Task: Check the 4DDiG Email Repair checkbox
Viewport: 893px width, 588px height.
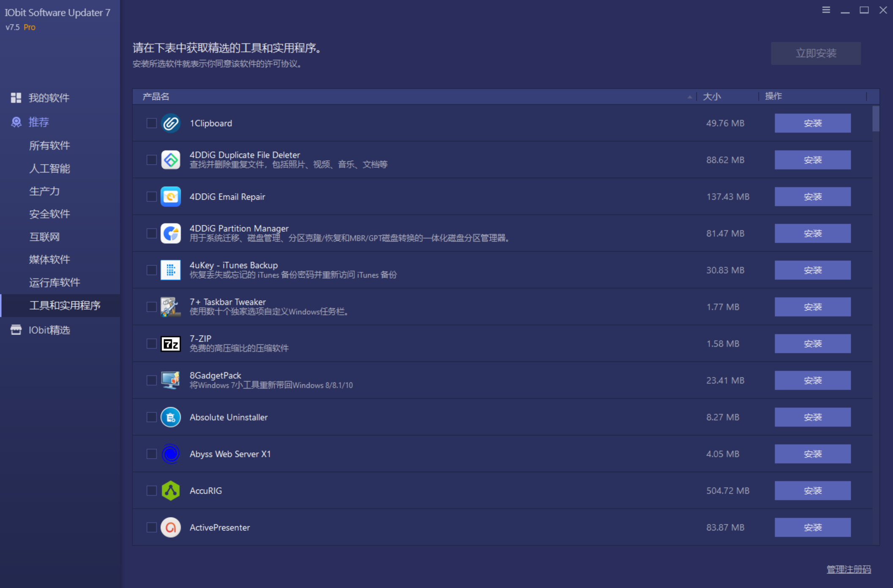Action: pyautogui.click(x=151, y=197)
